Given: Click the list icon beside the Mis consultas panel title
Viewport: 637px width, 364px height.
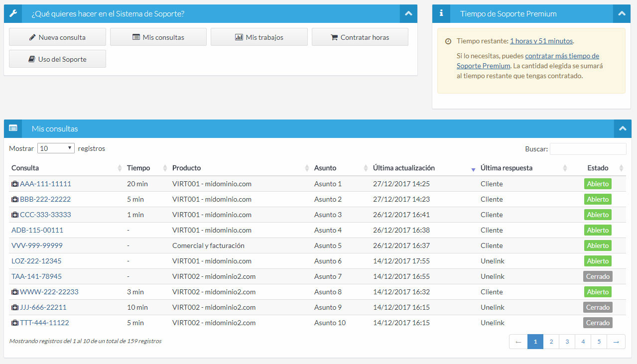Looking at the screenshot, I should pos(13,128).
